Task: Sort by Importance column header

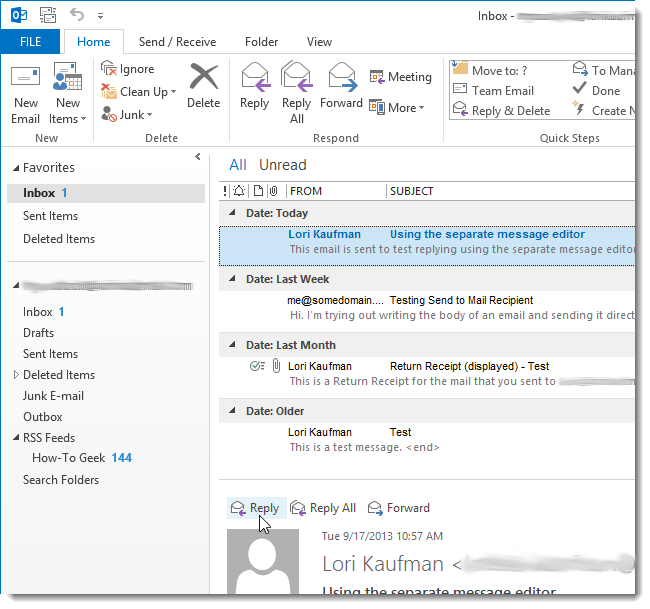Action: pyautogui.click(x=225, y=191)
